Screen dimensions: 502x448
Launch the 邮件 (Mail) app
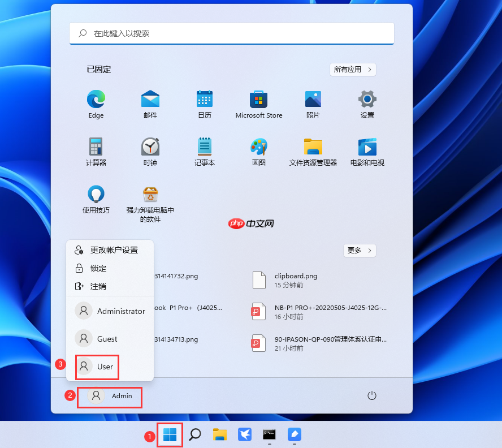tap(150, 104)
